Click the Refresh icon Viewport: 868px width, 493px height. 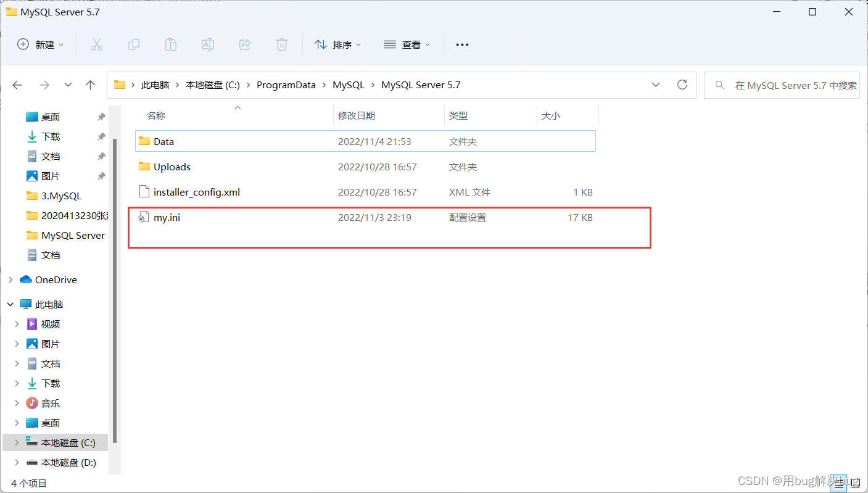[x=682, y=85]
